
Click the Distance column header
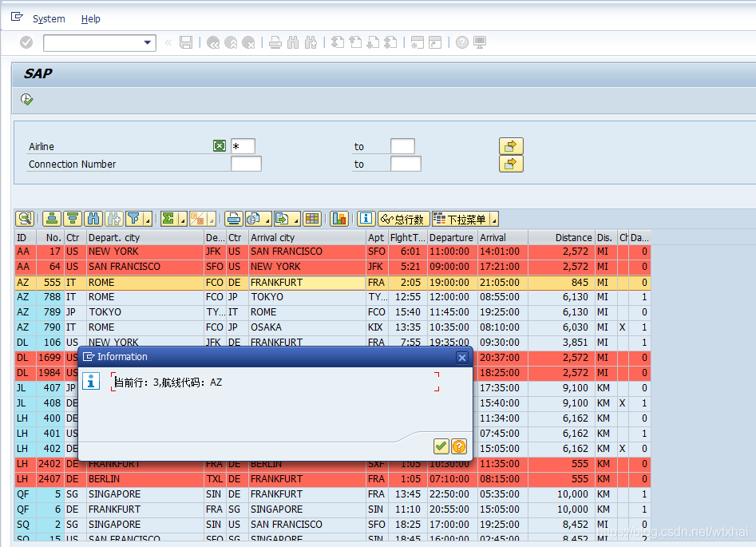[562, 237]
